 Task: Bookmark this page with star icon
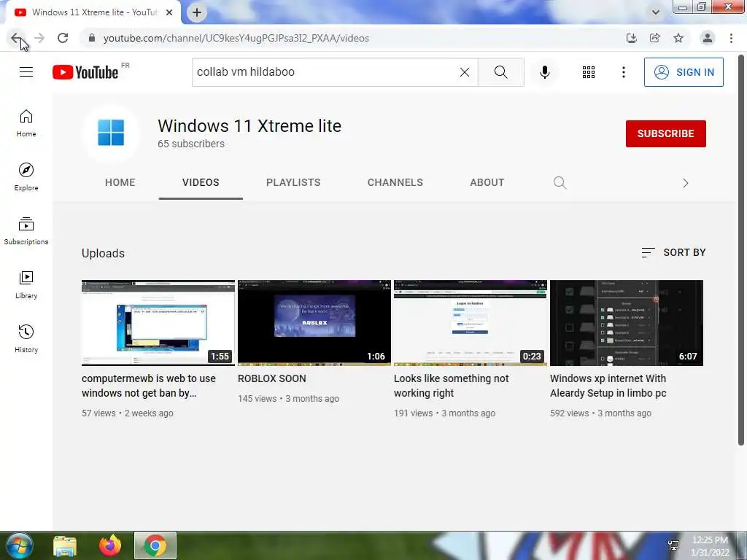(x=678, y=38)
